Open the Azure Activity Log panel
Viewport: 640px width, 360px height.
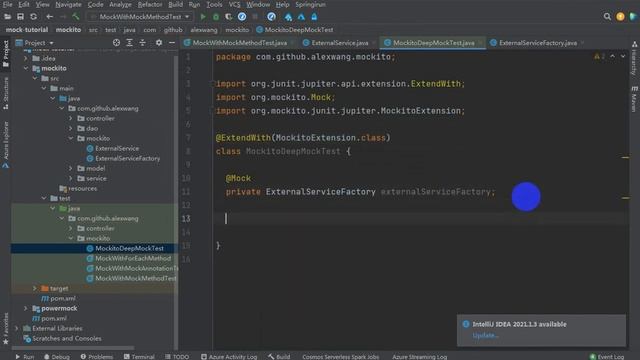[229, 357]
